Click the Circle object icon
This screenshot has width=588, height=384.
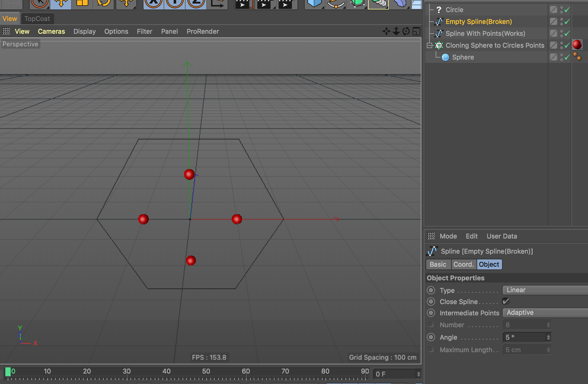point(439,9)
